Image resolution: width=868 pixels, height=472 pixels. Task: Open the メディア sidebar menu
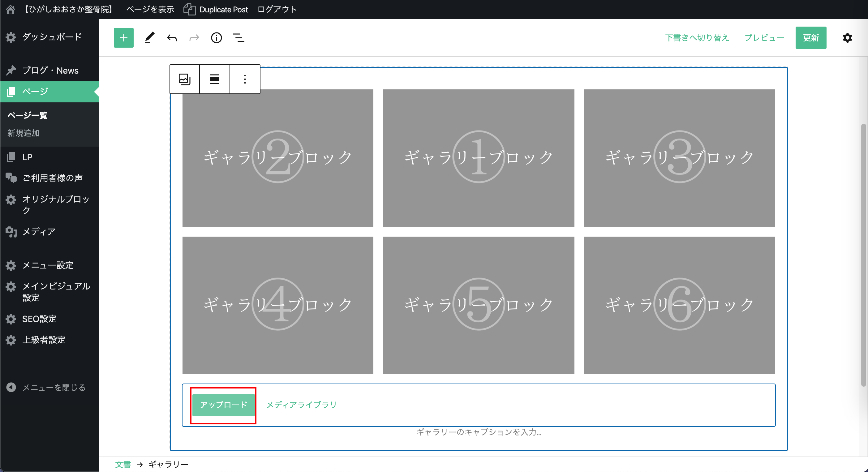(x=39, y=232)
